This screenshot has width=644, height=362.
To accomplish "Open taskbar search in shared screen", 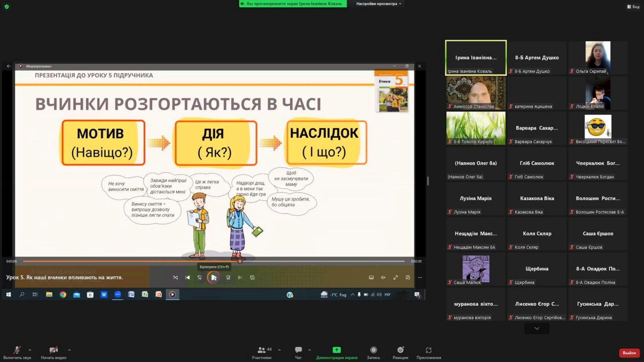I will [22, 294].
